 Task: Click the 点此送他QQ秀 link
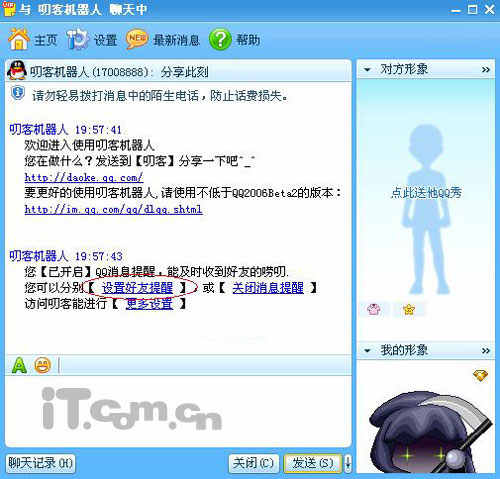click(x=426, y=193)
